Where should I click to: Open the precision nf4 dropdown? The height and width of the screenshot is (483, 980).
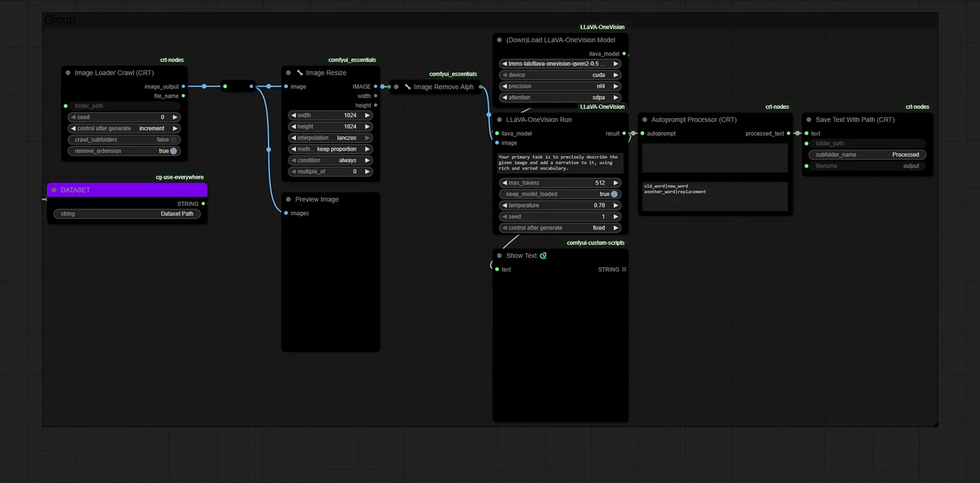[x=560, y=86]
